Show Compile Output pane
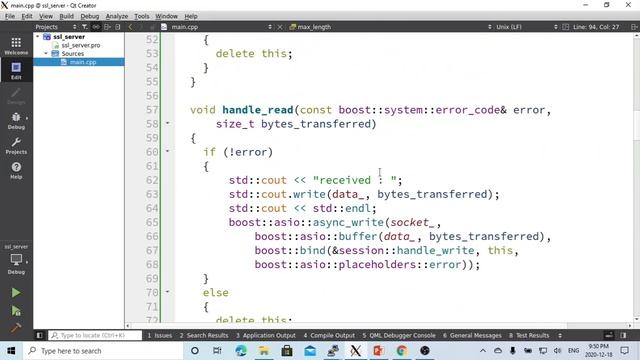 pos(329,336)
